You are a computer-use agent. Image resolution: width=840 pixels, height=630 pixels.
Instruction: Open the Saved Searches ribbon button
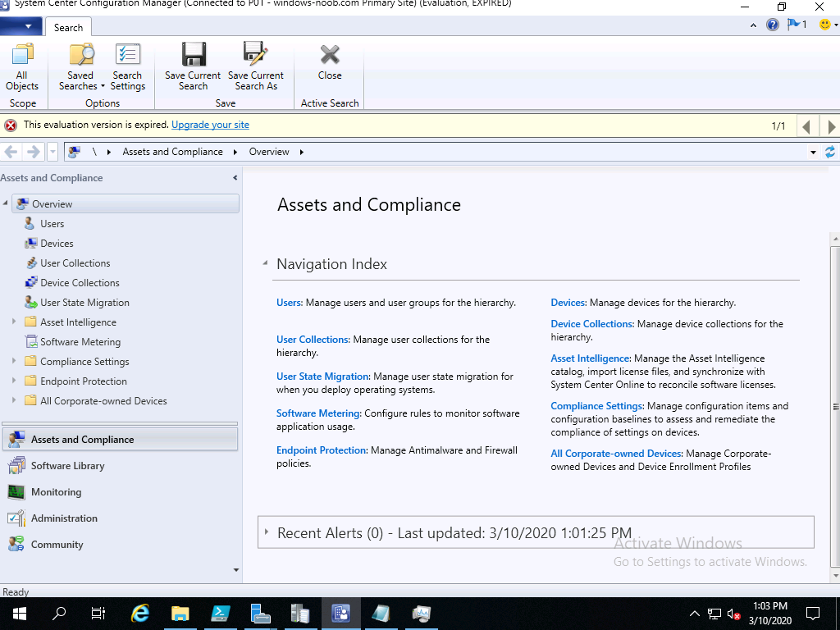pyautogui.click(x=81, y=67)
